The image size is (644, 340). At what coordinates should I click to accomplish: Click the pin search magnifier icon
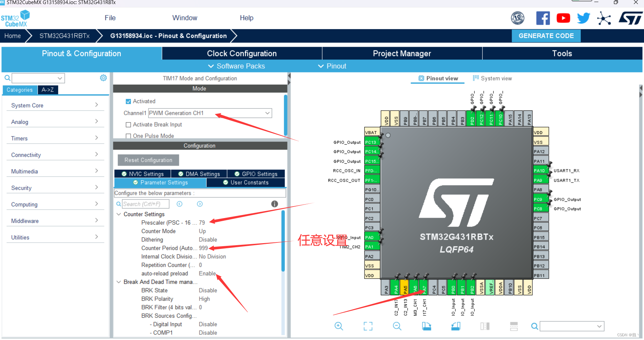click(534, 326)
